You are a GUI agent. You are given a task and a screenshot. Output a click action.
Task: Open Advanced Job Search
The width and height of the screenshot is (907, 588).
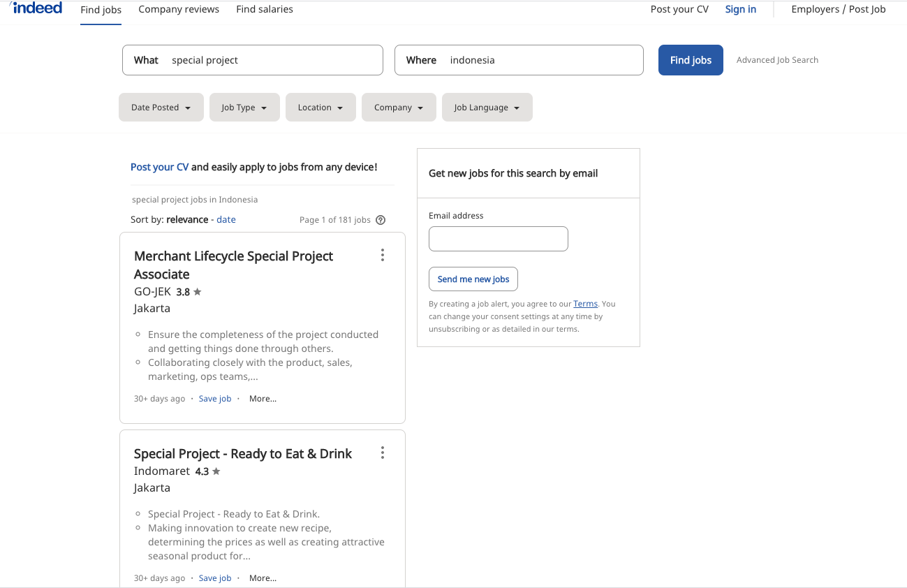(777, 60)
